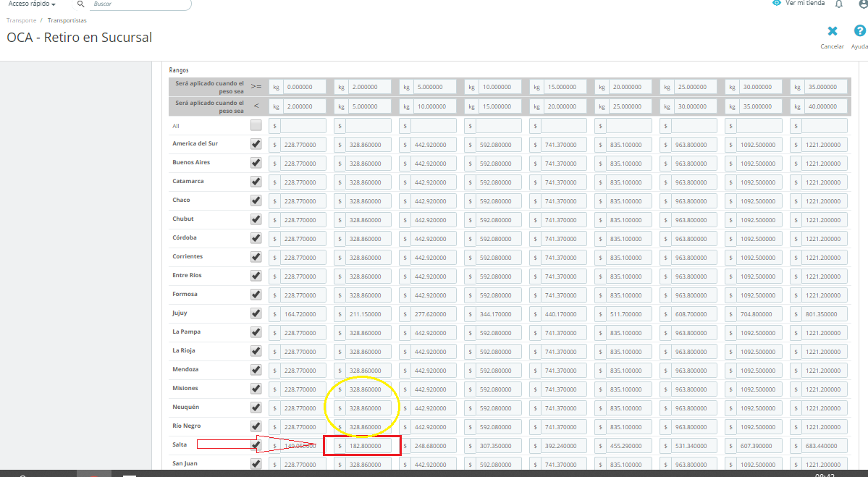The width and height of the screenshot is (868, 477).
Task: Toggle the All zones checkbox
Action: 256,126
